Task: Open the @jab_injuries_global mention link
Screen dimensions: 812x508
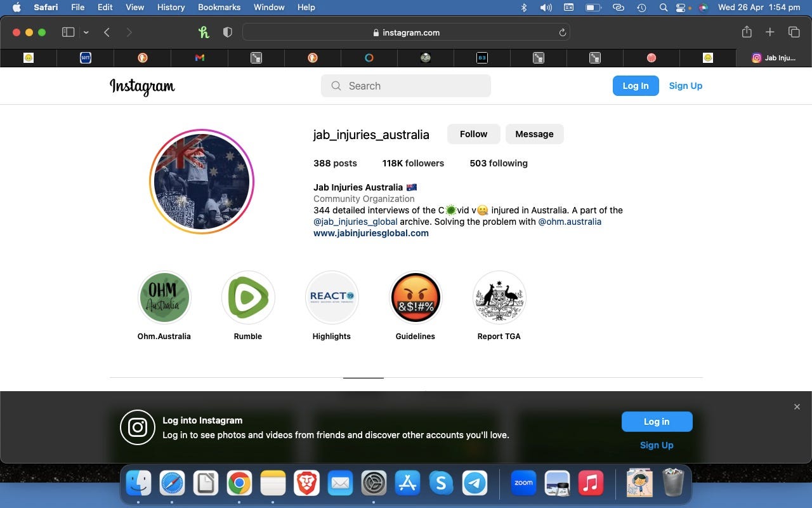Action: point(355,222)
